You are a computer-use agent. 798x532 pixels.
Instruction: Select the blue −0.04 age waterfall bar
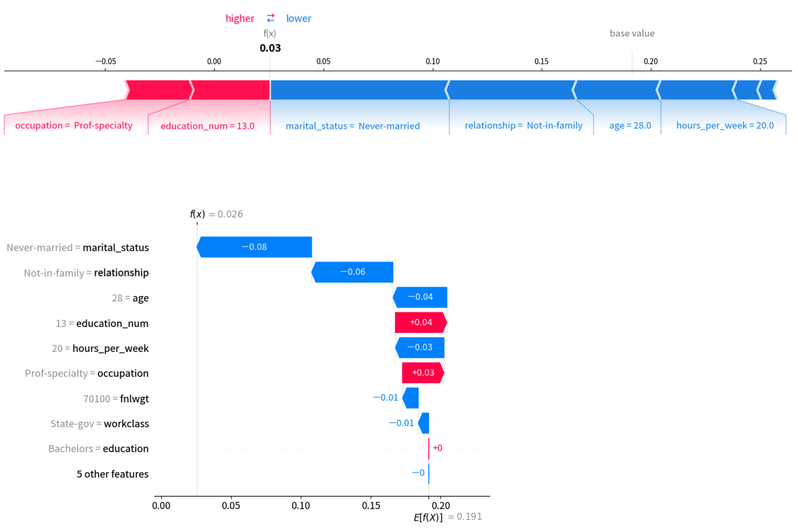420,297
